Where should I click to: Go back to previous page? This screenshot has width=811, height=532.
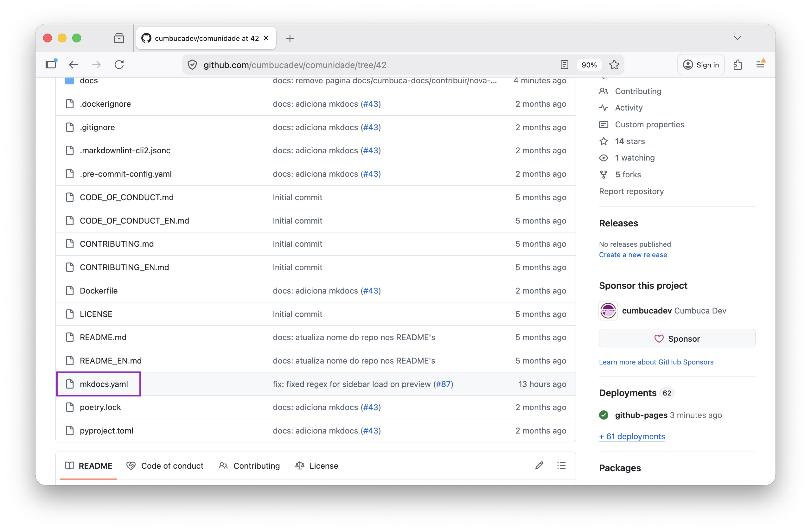73,65
